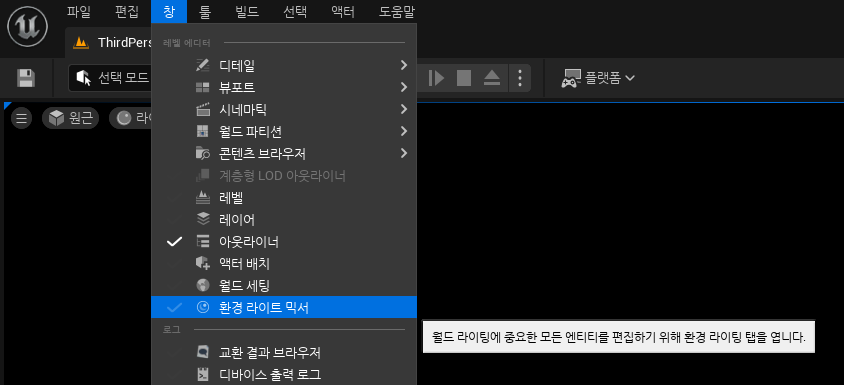Expand the 디테일 submenu arrow
This screenshot has height=385, width=844.
click(404, 65)
